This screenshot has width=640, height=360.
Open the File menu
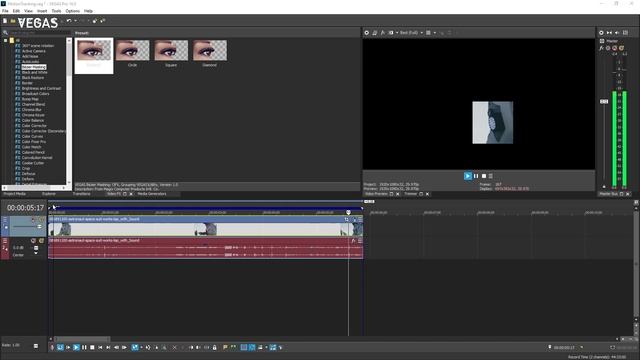tap(5, 11)
